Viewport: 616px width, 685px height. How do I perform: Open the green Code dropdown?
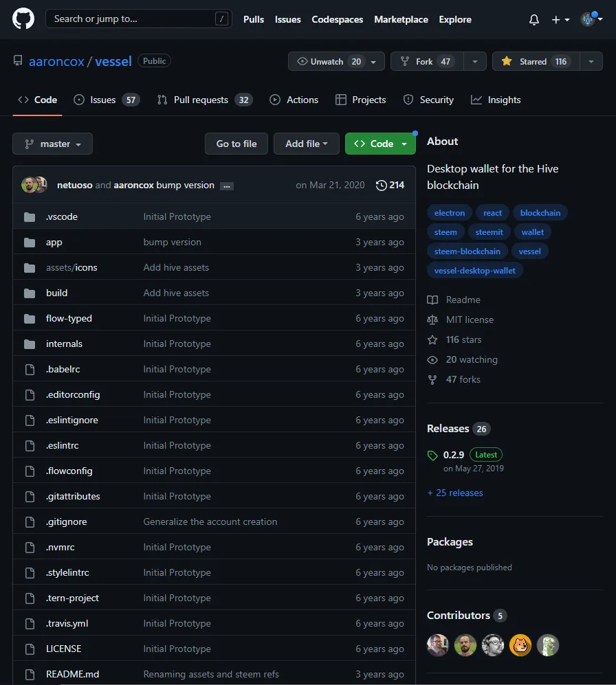[x=380, y=144]
